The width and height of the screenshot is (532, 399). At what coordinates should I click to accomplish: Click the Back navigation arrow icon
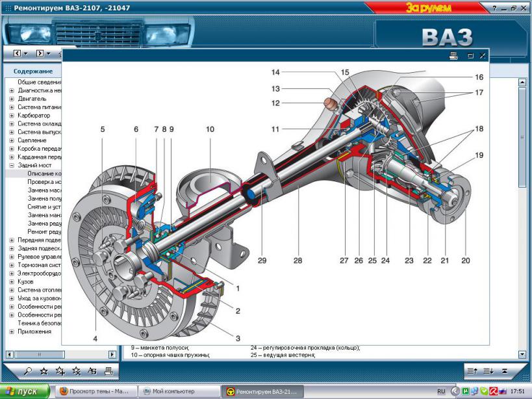[x=18, y=53]
